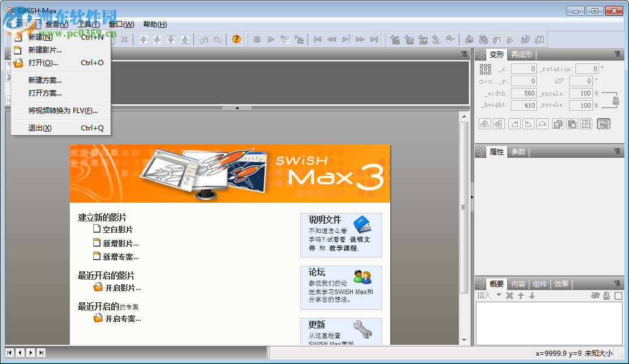Image resolution: width=629 pixels, height=364 pixels.
Task: Select the flip horizontal icon in transform panel
Action: coord(485,124)
